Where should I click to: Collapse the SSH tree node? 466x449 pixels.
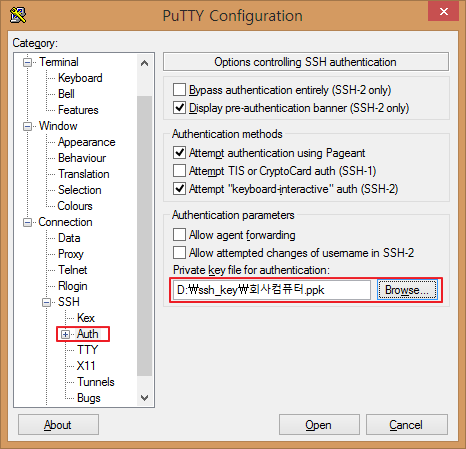tap(47, 302)
